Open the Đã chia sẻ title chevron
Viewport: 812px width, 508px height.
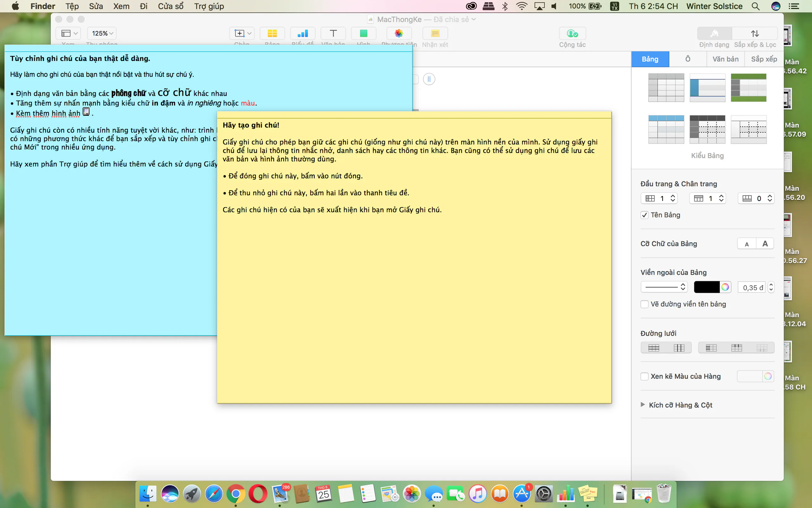pos(474,19)
